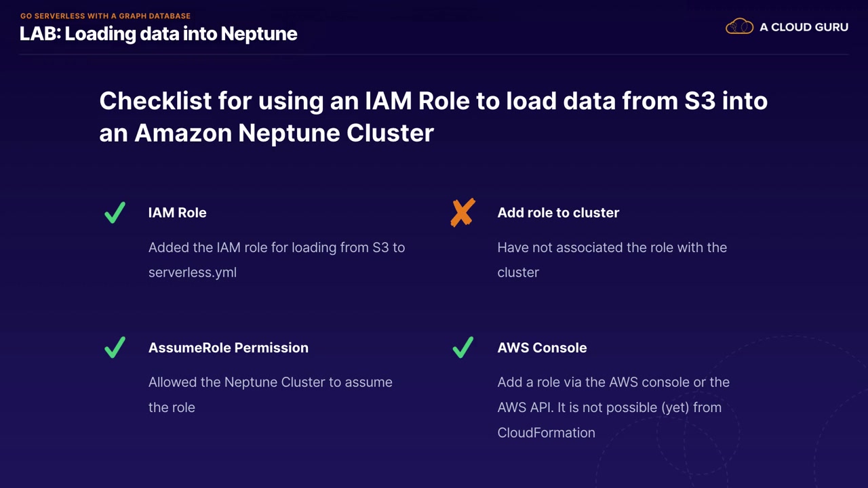Click the orange X beside Add role to cluster

(462, 213)
